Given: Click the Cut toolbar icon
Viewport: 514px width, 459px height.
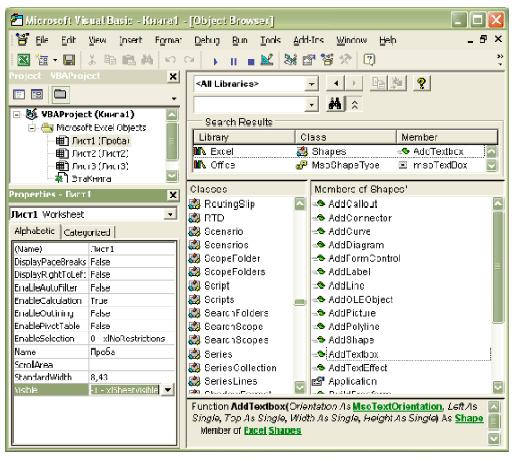Looking at the screenshot, I should point(92,60).
